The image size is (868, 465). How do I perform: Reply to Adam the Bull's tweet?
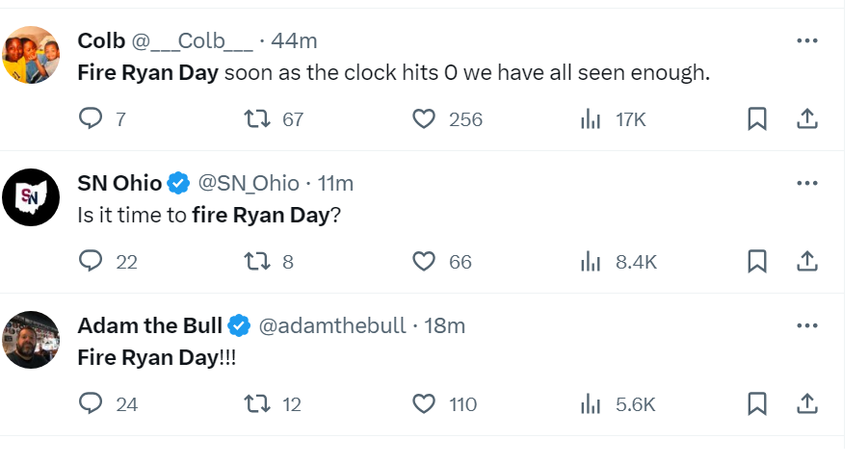pyautogui.click(x=91, y=403)
